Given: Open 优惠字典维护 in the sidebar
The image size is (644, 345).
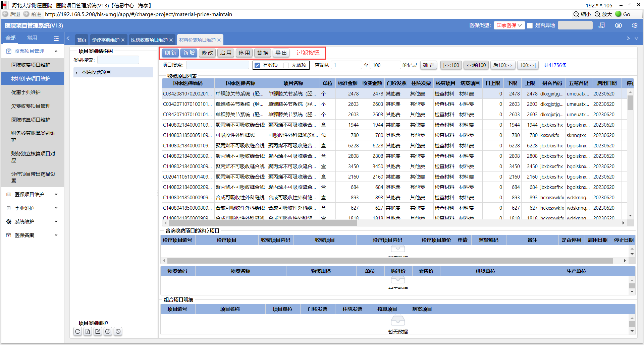Looking at the screenshot, I should click(26, 92).
